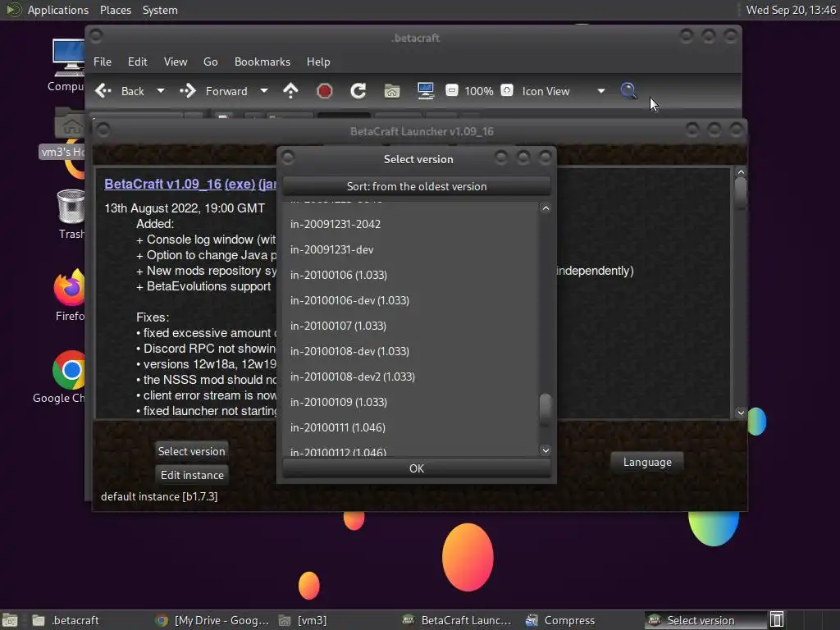
Task: Click the show desktop icon in taskbar
Action: click(10, 620)
